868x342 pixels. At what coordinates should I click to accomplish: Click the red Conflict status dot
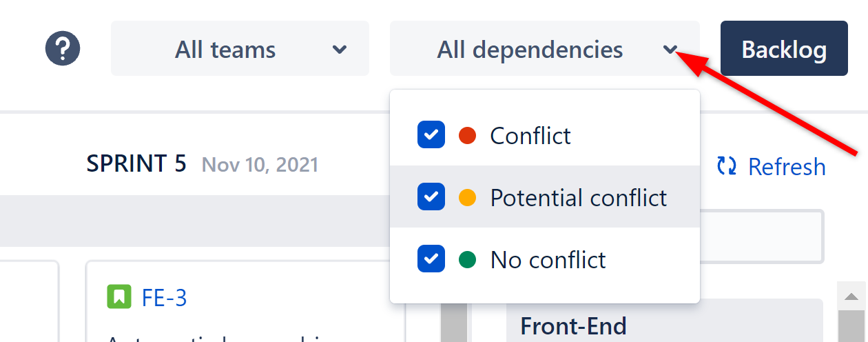(467, 135)
